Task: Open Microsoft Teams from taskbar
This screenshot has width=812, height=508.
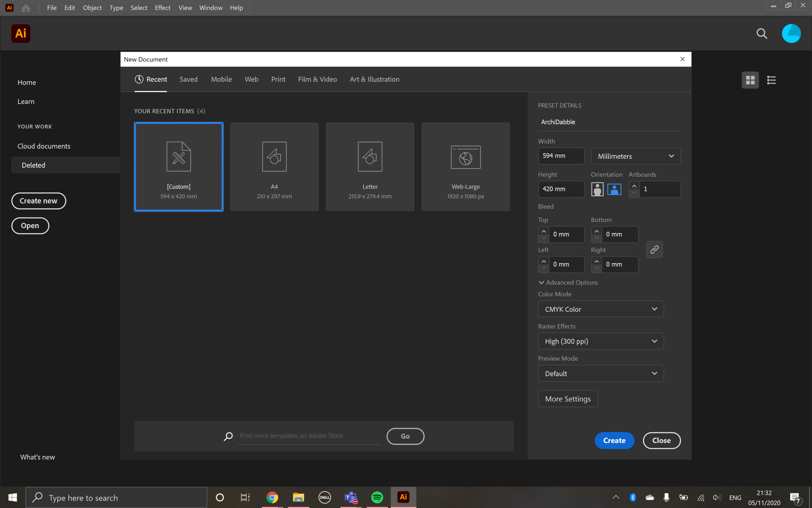Action: 351,498
